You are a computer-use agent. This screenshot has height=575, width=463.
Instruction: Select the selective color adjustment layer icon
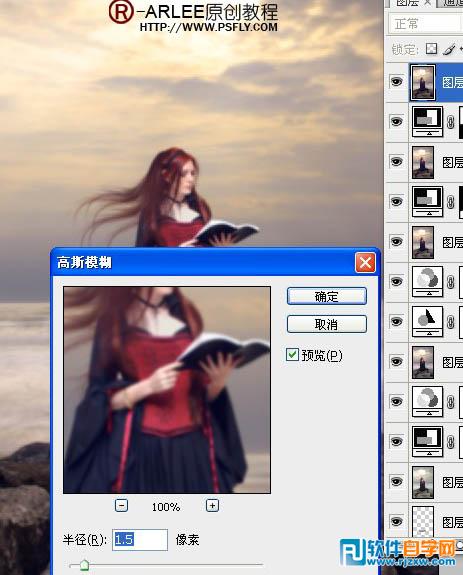click(x=427, y=322)
